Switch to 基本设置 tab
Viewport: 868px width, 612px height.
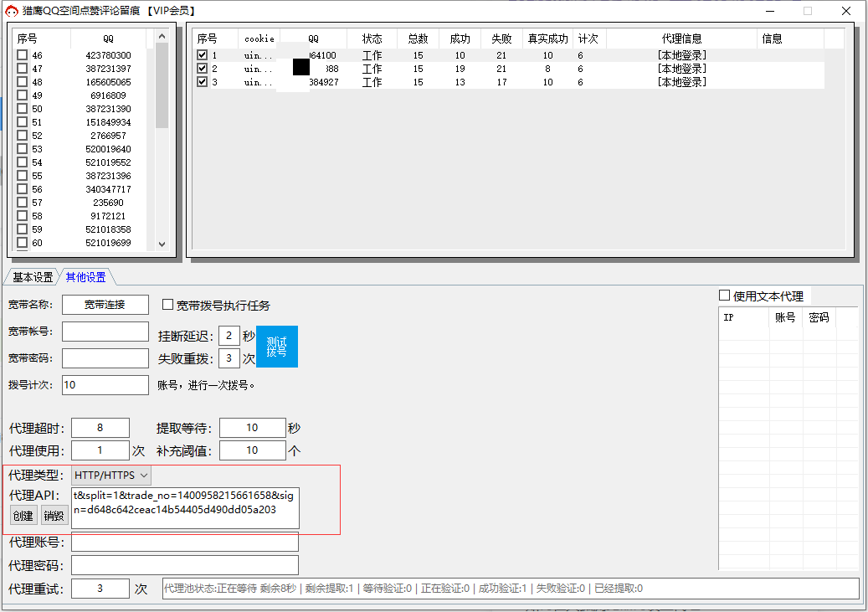pyautogui.click(x=33, y=277)
